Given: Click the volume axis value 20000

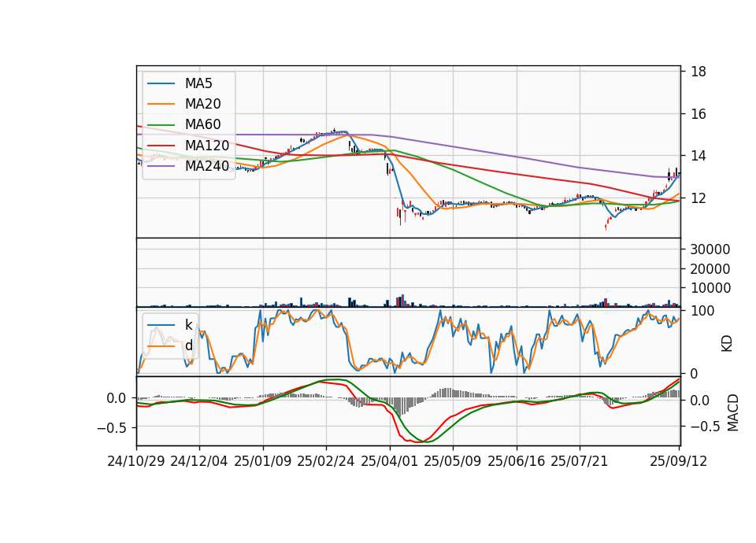Looking at the screenshot, I should click(x=710, y=269).
